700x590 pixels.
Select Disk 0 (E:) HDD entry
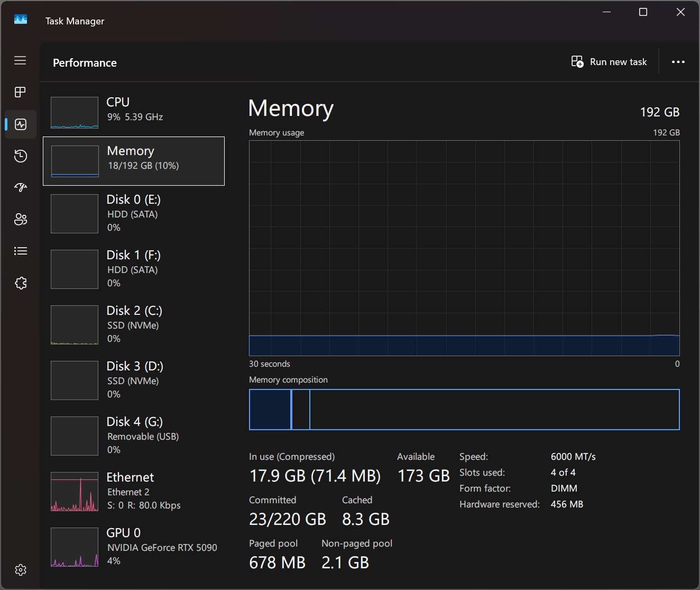pos(133,213)
